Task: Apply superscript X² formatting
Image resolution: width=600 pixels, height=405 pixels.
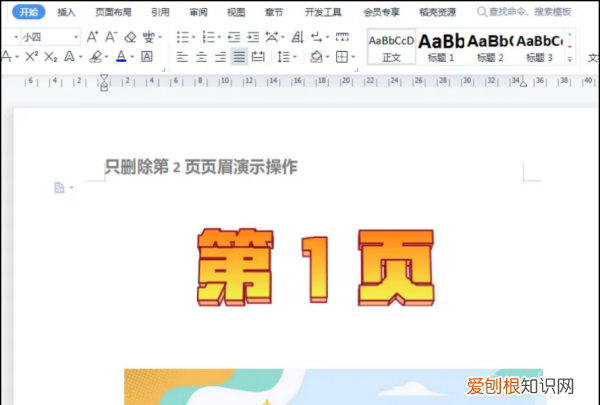Action: (x=31, y=57)
